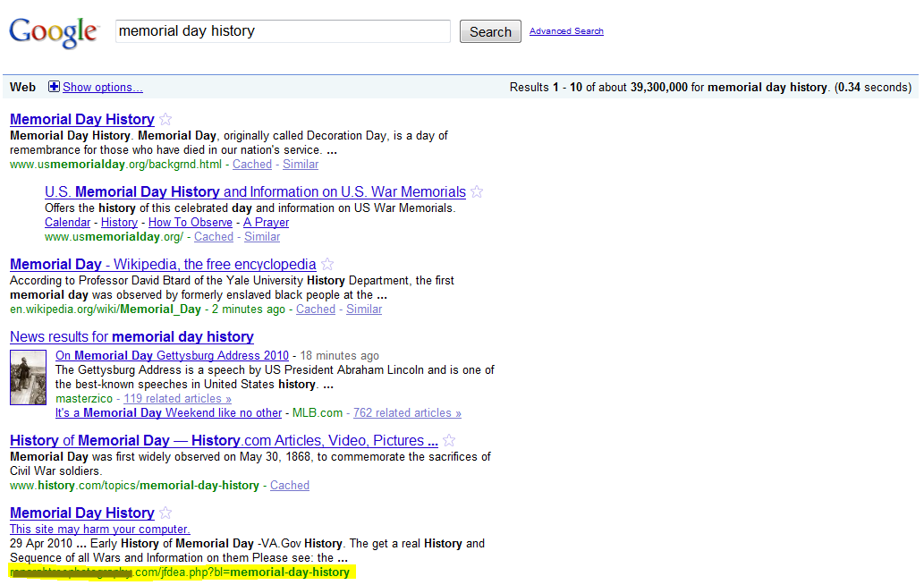
Task: Click This site may harm your computer warning
Action: click(100, 529)
